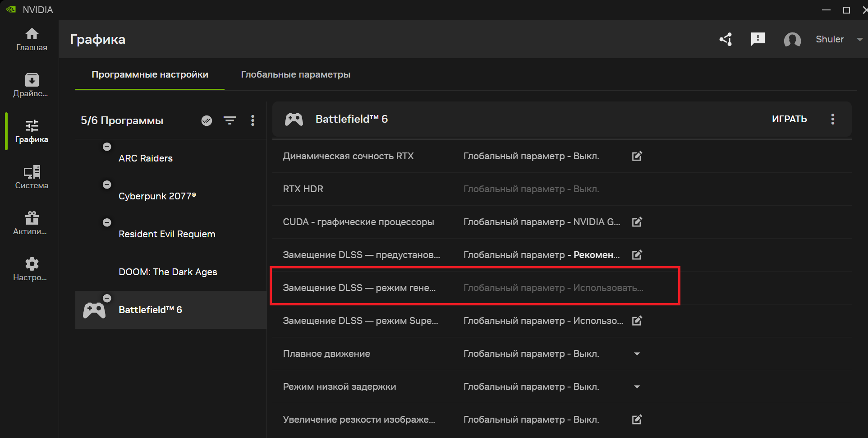Viewport: 868px width, 438px height.
Task: Click the user profile avatar
Action: click(x=793, y=40)
